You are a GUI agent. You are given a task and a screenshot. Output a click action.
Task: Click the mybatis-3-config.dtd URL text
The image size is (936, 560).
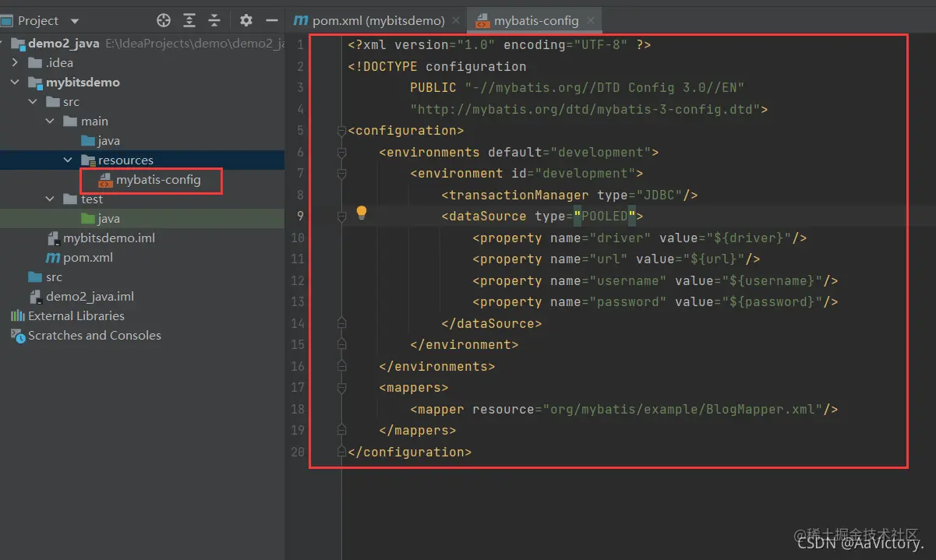point(585,109)
